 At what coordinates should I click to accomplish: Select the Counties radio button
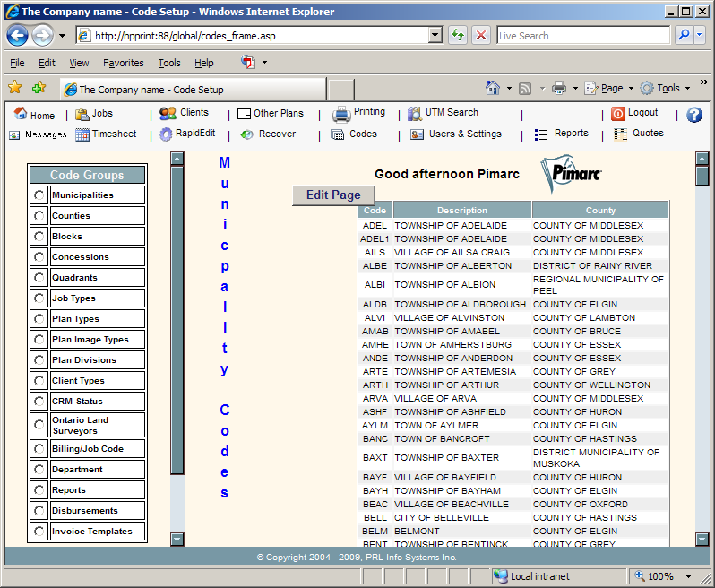(39, 216)
